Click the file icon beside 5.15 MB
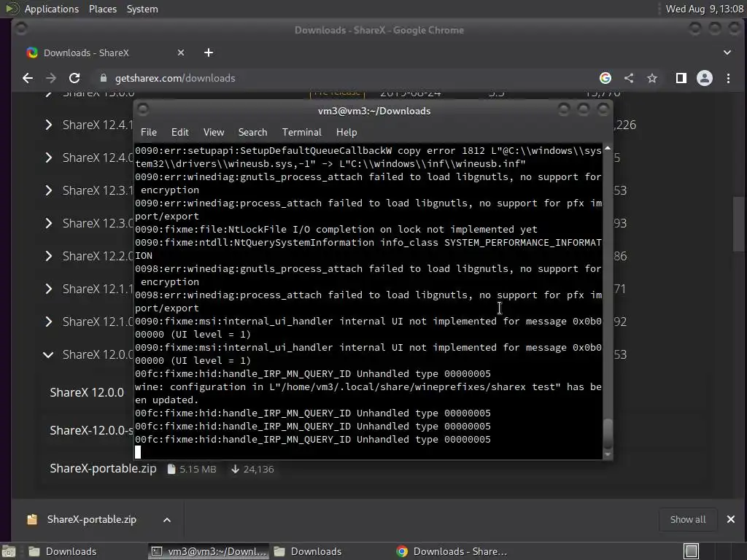The height and width of the screenshot is (560, 747). click(x=171, y=469)
